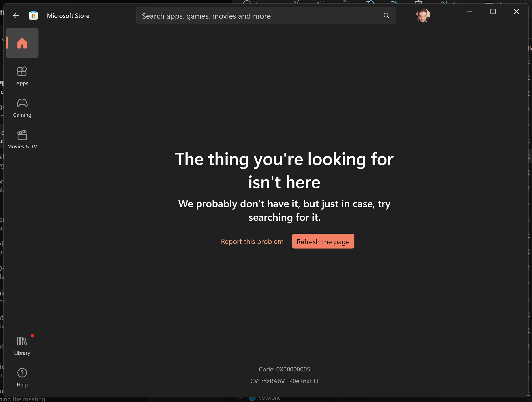Report this problem
532x402 pixels.
tap(252, 241)
